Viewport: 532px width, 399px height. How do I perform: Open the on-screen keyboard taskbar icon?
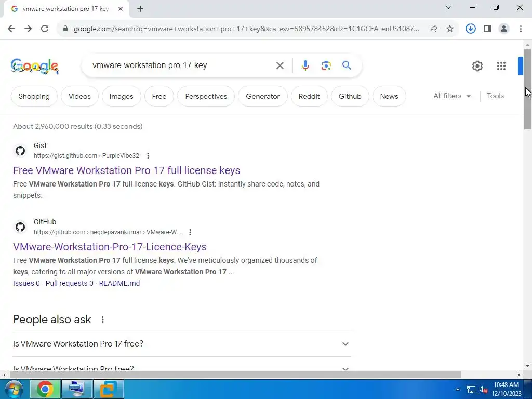(x=77, y=389)
